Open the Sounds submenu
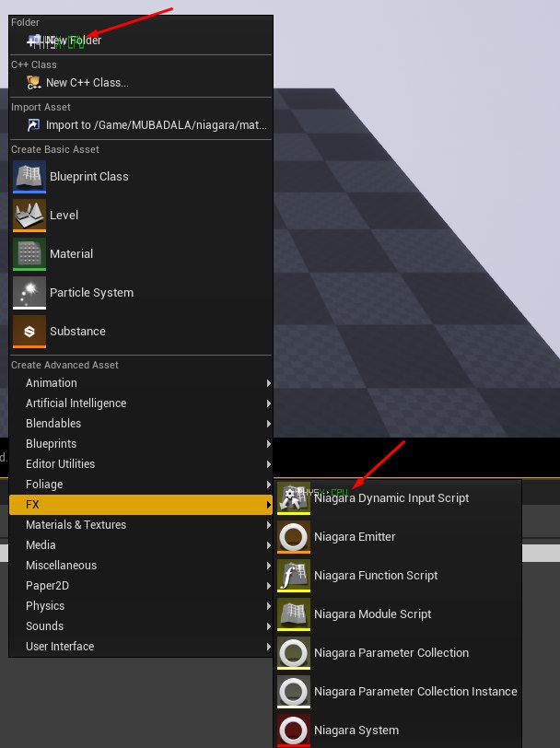The height and width of the screenshot is (748, 560). 141,626
